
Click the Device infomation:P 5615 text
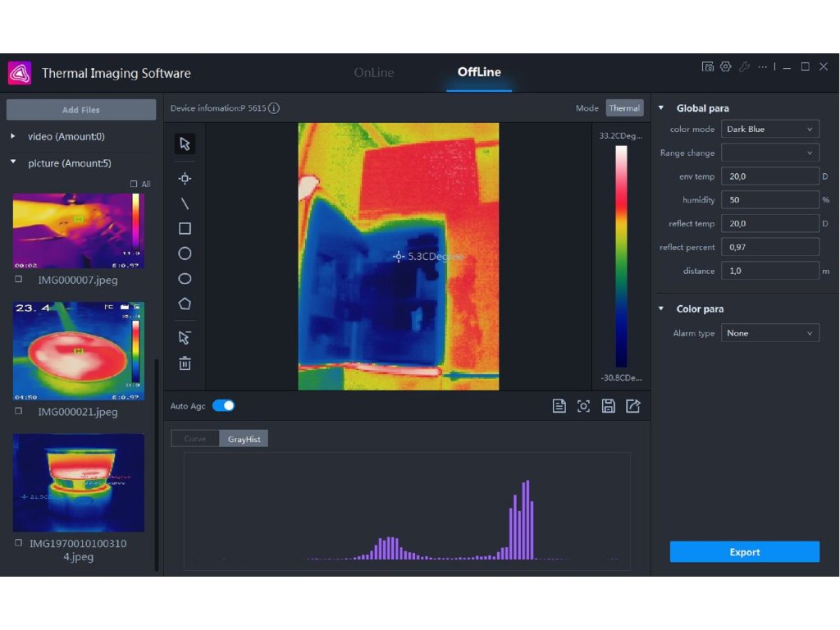pos(218,108)
